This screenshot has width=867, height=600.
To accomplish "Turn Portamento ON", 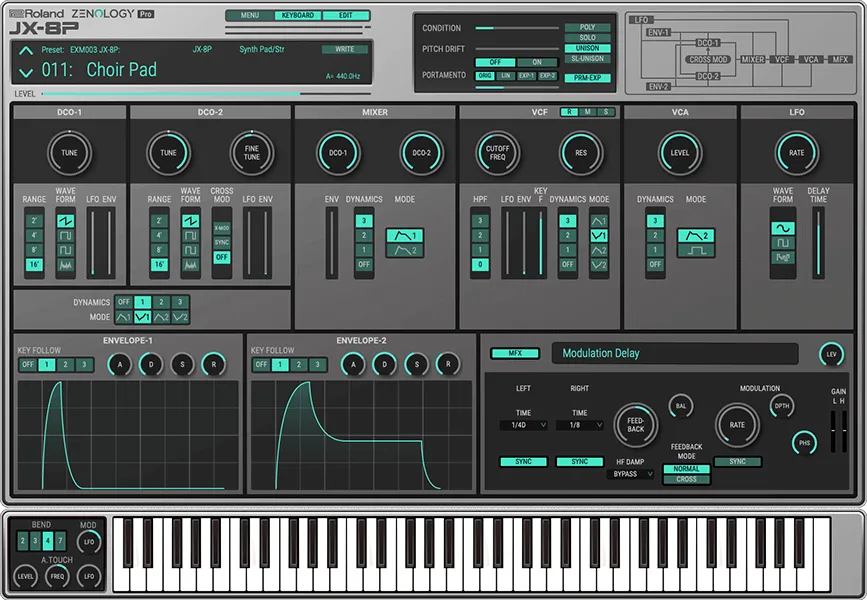I will point(537,62).
